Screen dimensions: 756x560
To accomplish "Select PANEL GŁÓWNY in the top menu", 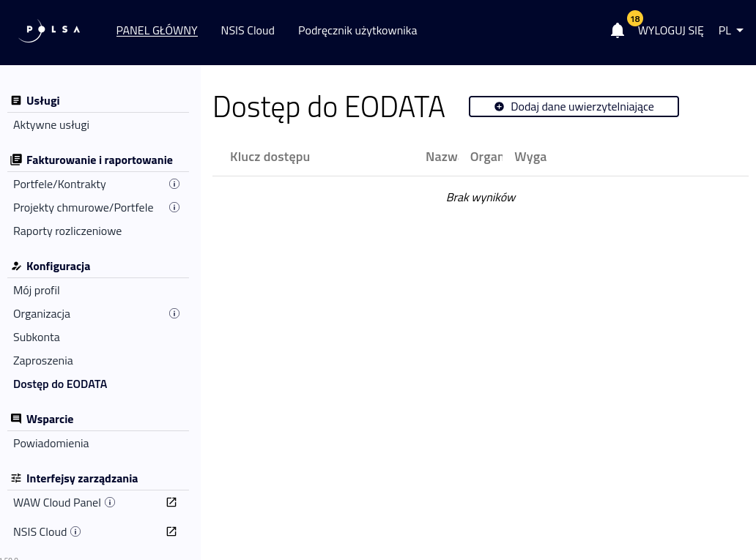I will [x=157, y=30].
